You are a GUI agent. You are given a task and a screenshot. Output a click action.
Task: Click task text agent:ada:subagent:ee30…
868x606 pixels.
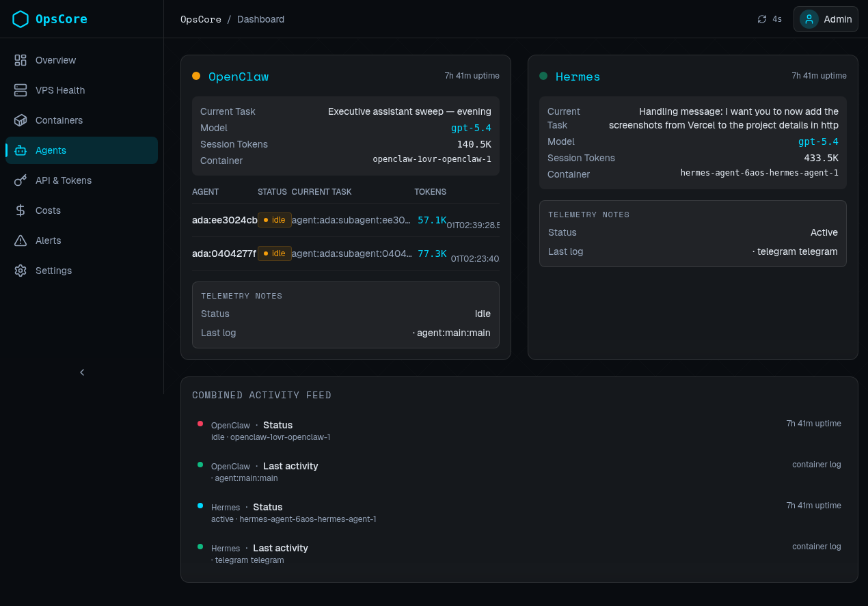click(x=351, y=220)
